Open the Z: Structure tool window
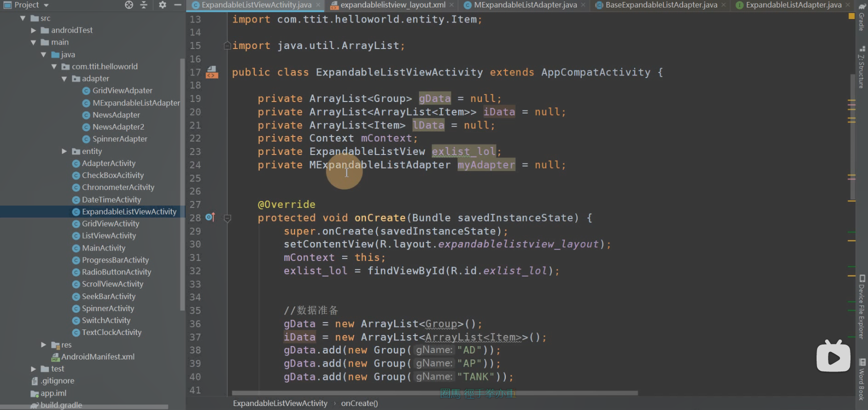This screenshot has width=868, height=410. point(862,67)
